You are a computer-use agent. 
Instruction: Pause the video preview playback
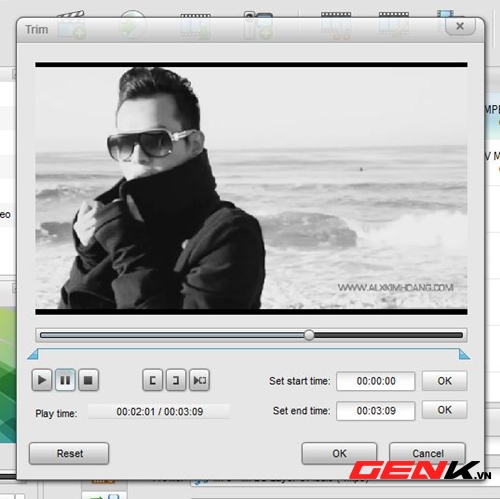[65, 380]
